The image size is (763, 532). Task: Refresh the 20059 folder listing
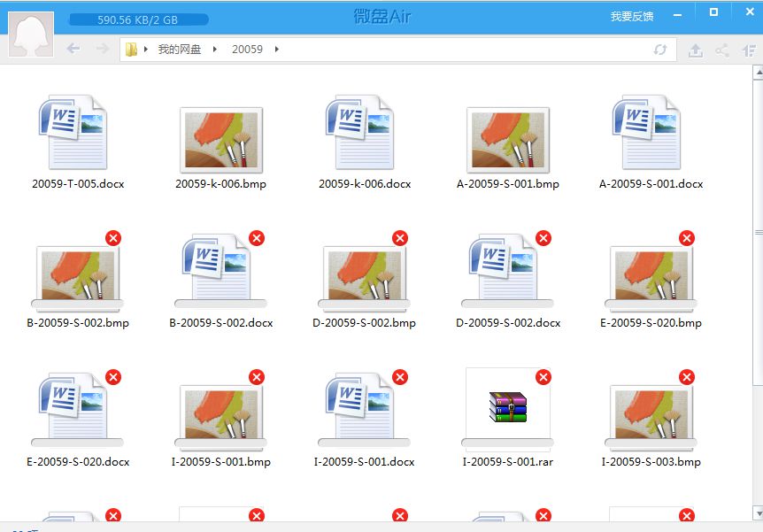click(659, 50)
